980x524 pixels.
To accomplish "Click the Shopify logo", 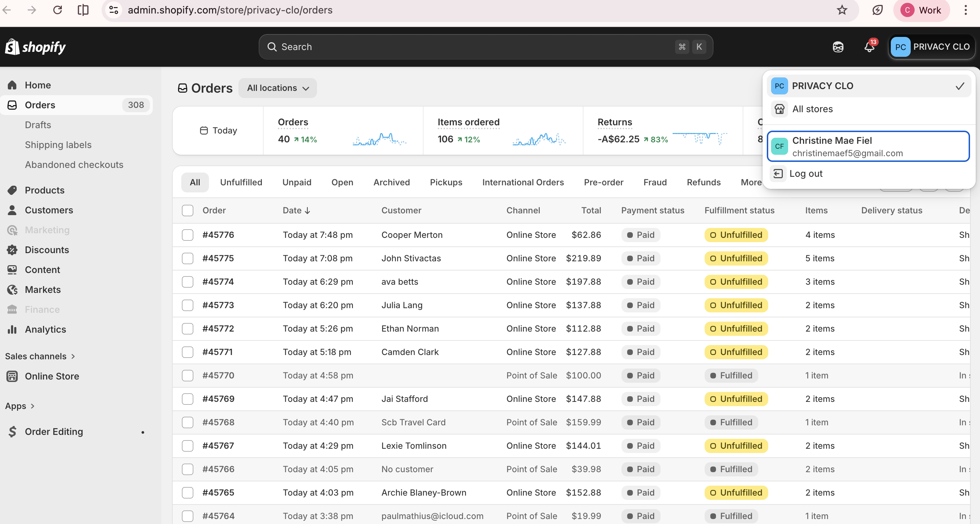I will click(x=36, y=47).
